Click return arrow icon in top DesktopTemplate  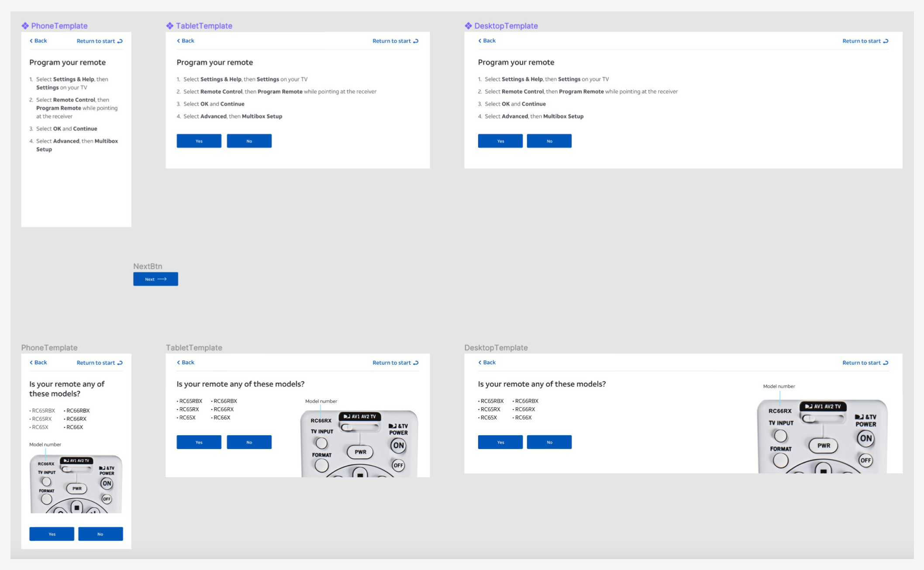pos(886,41)
